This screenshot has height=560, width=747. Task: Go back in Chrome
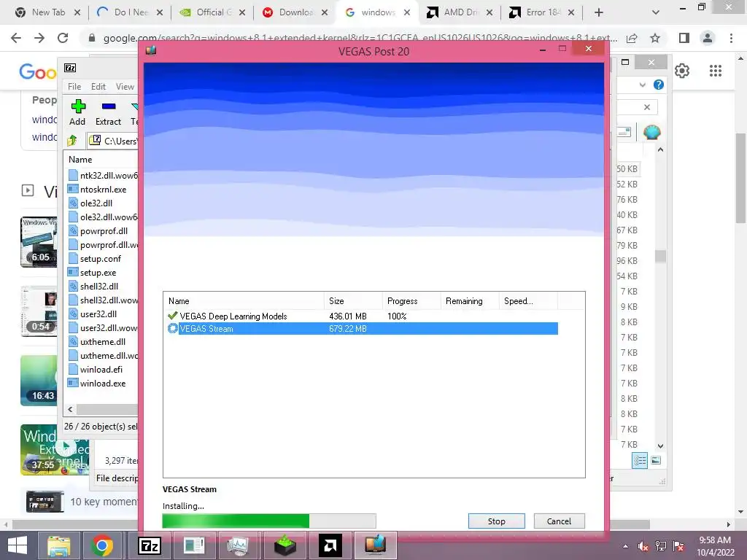[16, 38]
